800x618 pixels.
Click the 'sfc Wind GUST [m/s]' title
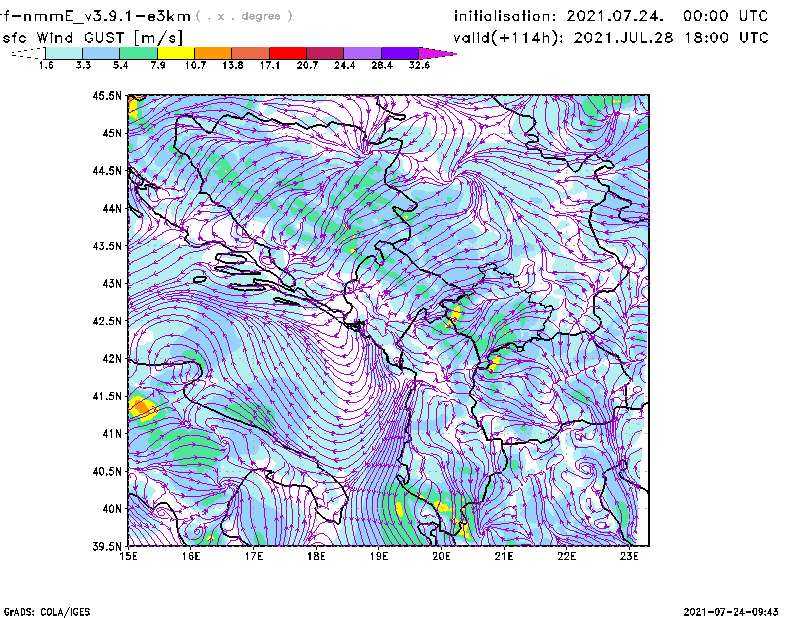[x=92, y=38]
